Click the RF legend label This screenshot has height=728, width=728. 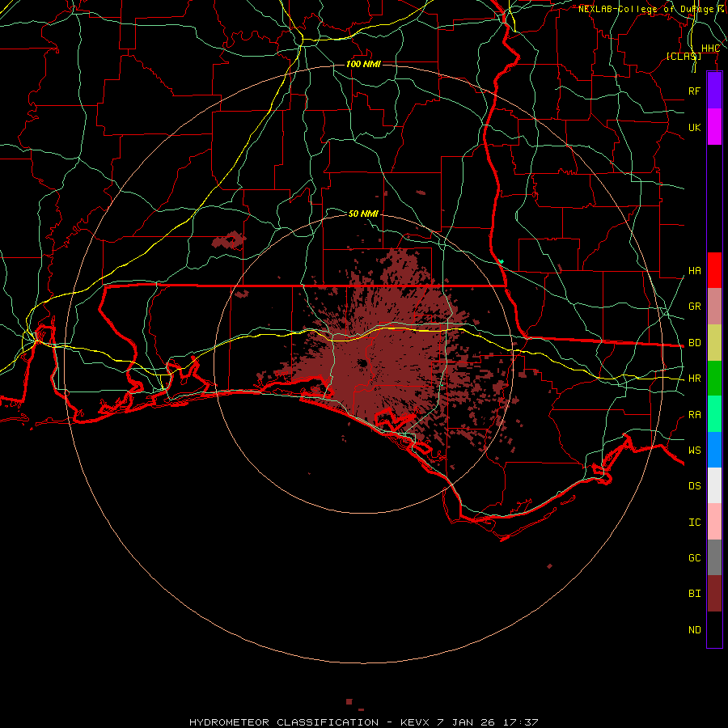pyautogui.click(x=694, y=91)
